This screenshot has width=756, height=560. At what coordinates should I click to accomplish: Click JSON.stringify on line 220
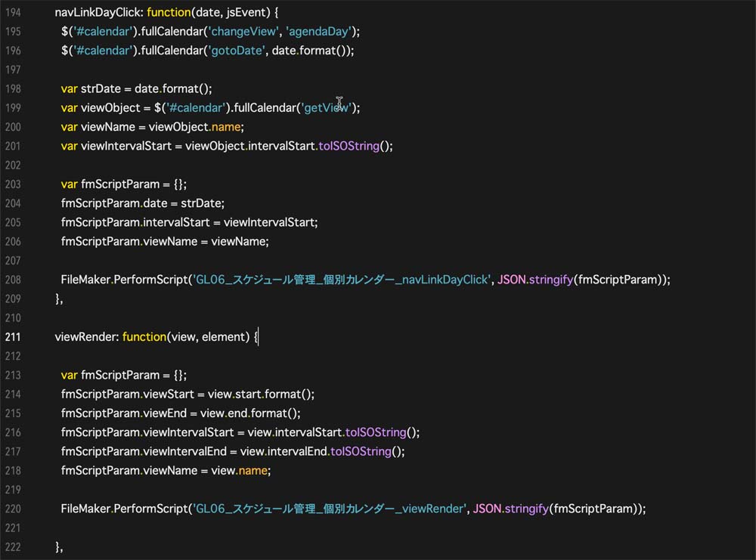click(511, 509)
